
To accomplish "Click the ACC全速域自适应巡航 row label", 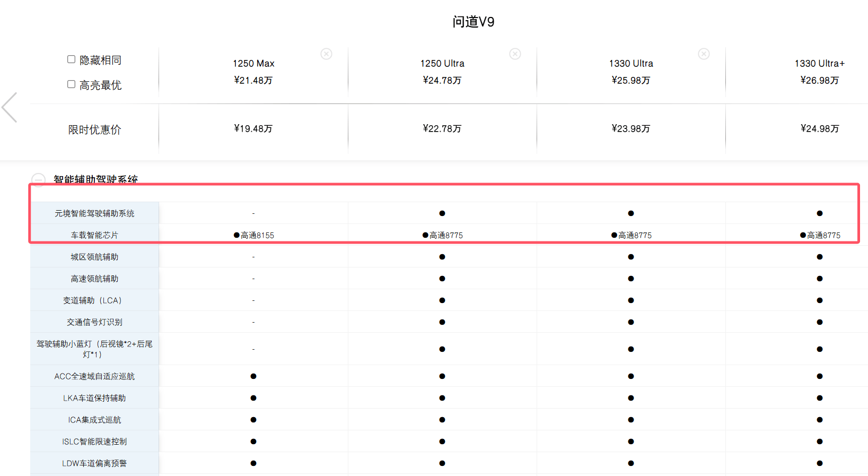I will coord(94,376).
